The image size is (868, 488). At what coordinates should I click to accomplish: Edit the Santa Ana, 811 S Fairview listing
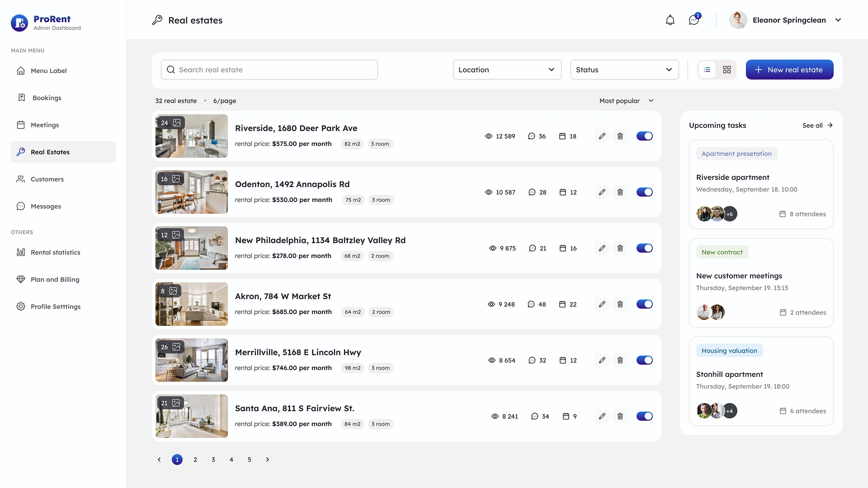point(602,416)
